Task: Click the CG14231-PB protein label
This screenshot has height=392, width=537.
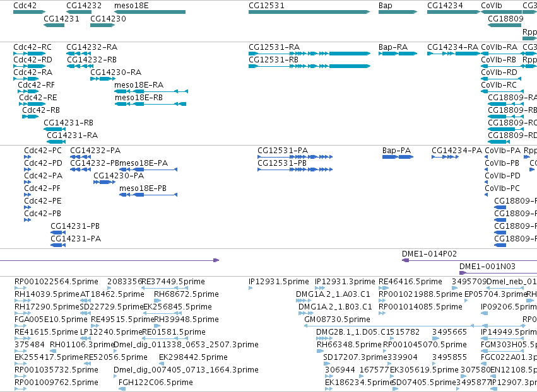Action: [75, 226]
